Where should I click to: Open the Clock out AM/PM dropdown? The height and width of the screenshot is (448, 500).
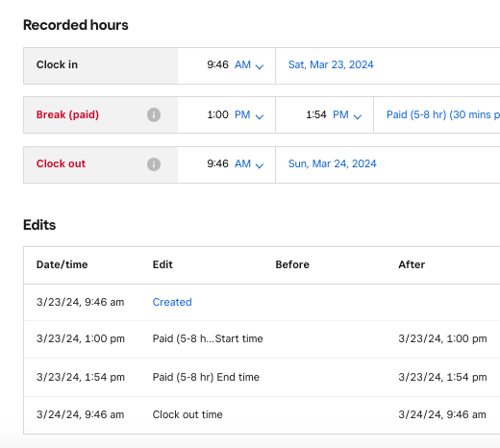249,164
